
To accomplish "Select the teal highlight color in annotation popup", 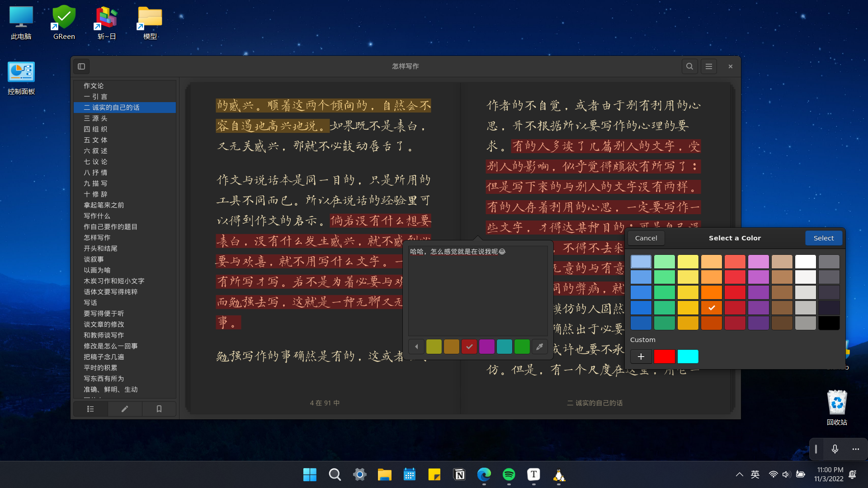I will [x=505, y=347].
